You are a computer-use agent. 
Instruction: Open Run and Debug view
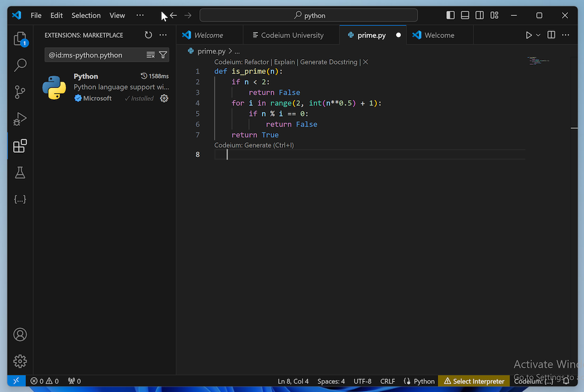pos(20,119)
